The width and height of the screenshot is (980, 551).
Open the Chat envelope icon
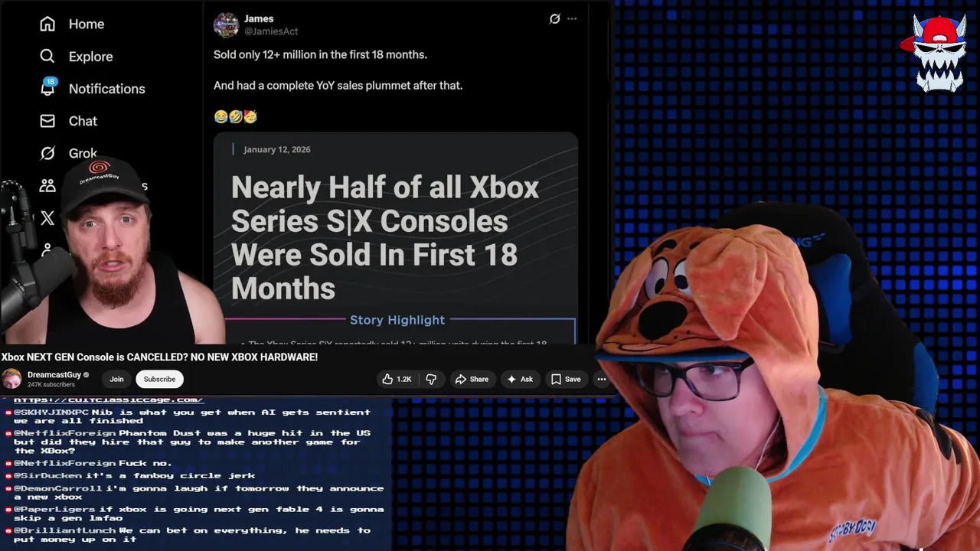coord(47,121)
